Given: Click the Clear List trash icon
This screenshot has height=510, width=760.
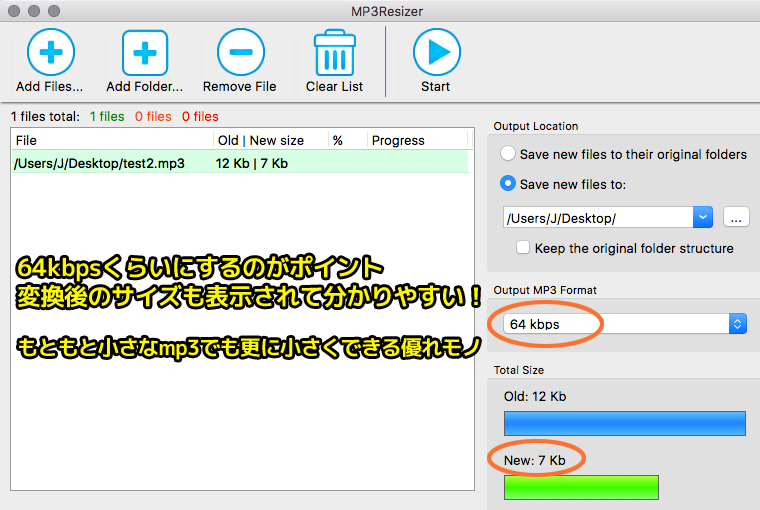Looking at the screenshot, I should click(x=334, y=52).
